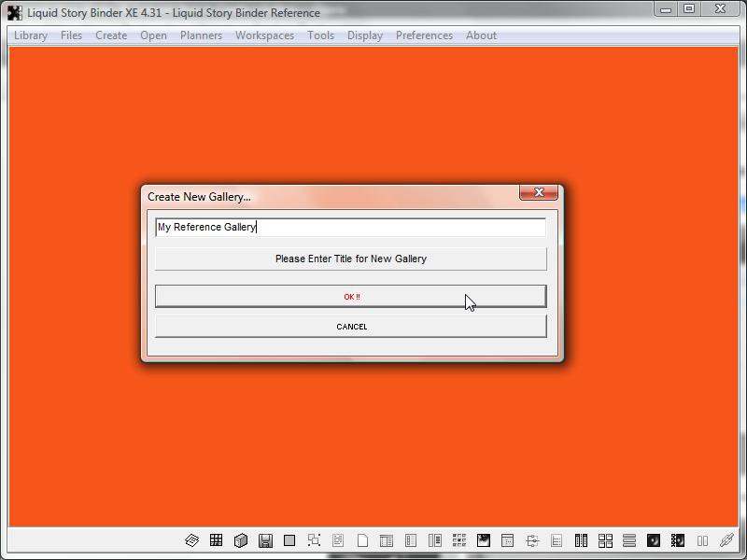Open the Preferences menu
Screen dimensions: 747x560
pyautogui.click(x=424, y=35)
